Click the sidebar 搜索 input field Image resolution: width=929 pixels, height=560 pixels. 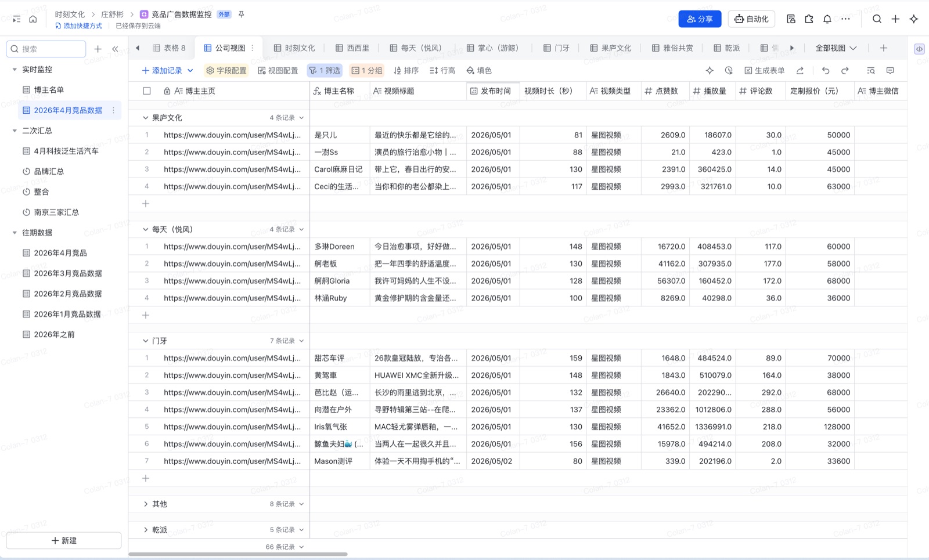pyautogui.click(x=46, y=49)
